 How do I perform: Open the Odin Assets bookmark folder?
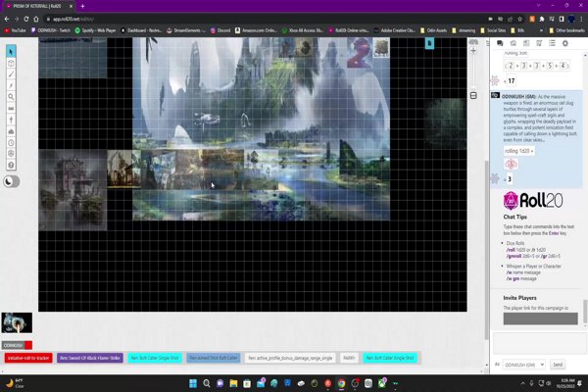coord(433,30)
